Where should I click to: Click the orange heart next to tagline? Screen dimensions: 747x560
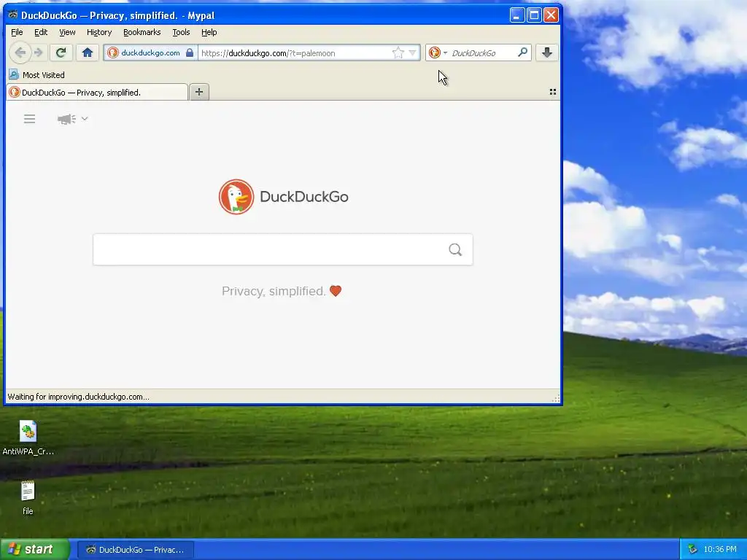[336, 290]
